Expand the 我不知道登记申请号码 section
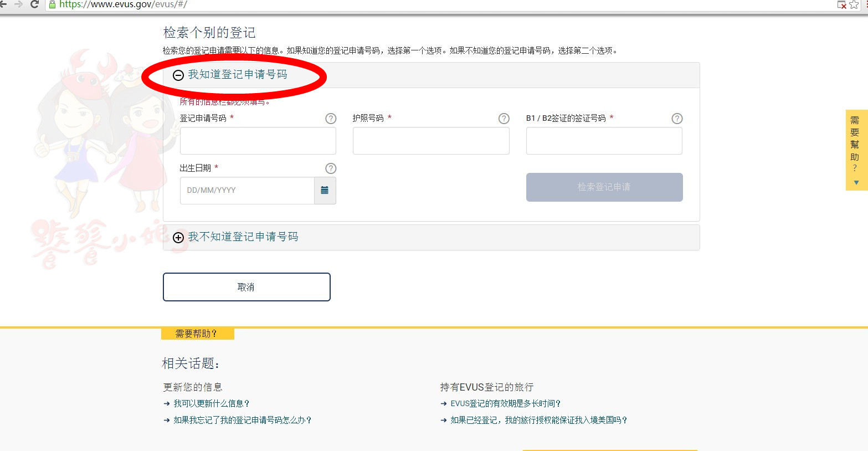Screen dimensions: 868x451 coord(178,237)
